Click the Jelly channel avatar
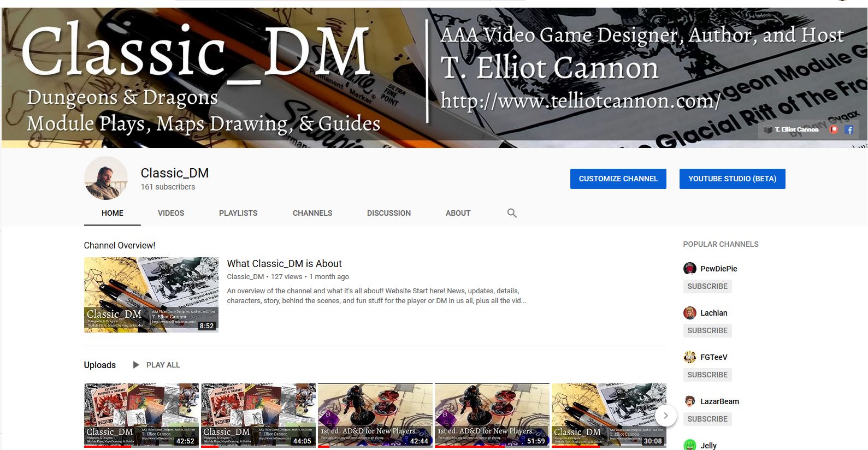868x450 pixels. tap(690, 445)
